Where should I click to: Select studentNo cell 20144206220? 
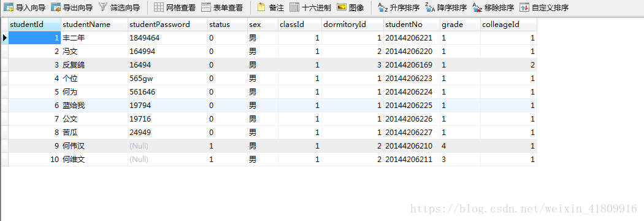point(412,52)
